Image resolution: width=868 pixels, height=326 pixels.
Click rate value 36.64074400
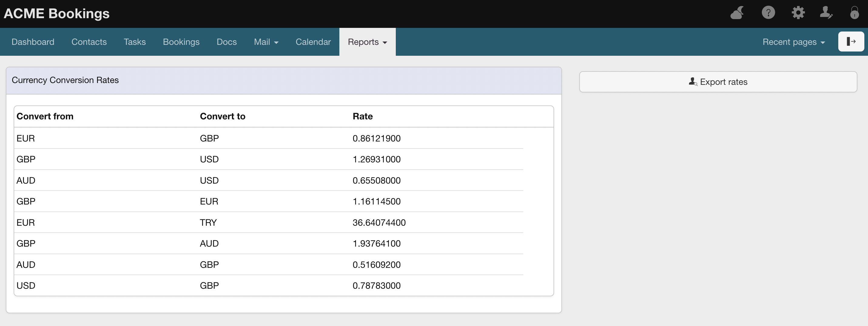point(379,223)
